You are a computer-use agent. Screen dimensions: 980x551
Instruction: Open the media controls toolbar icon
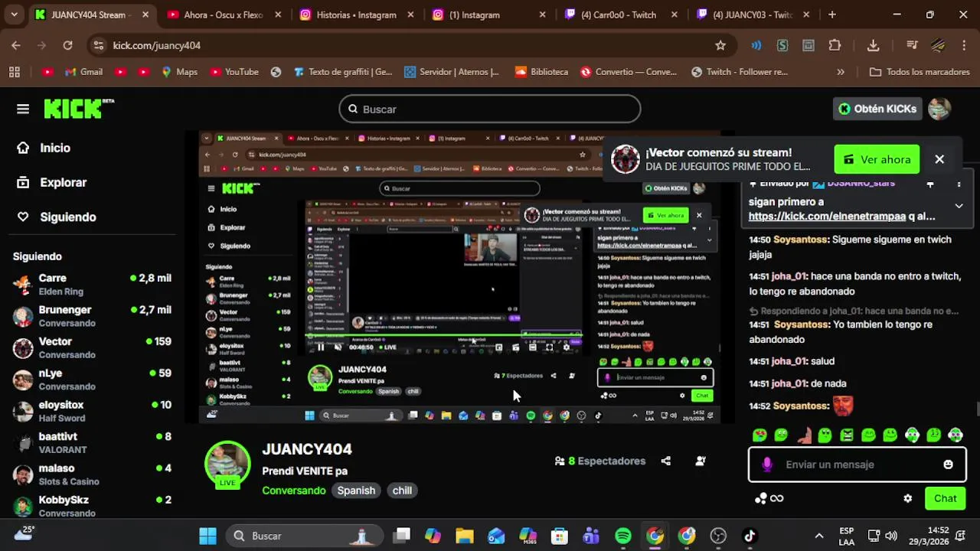pos(911,45)
